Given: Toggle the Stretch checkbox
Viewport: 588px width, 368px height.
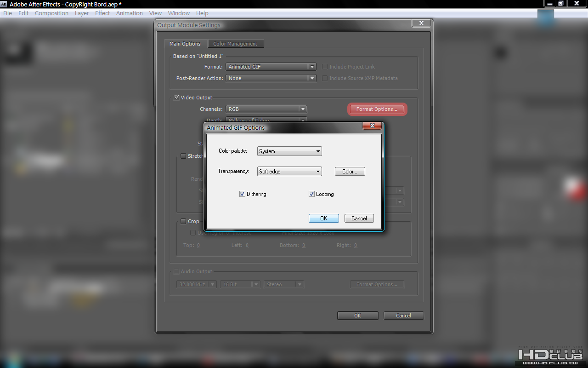Looking at the screenshot, I should (183, 156).
